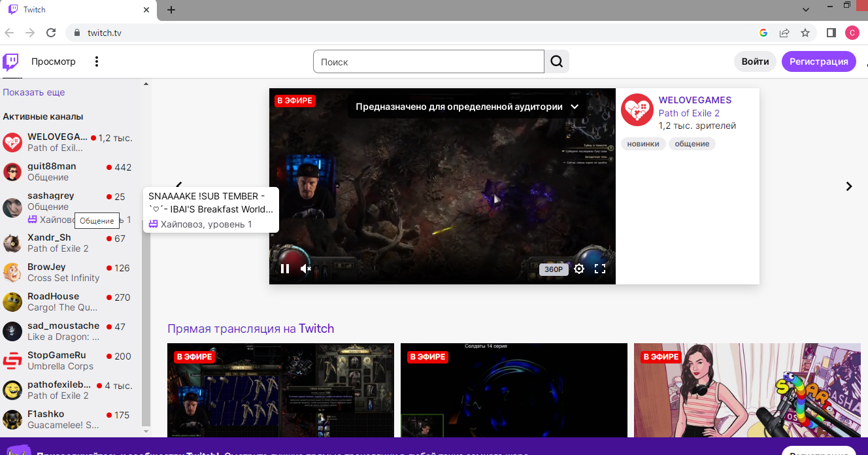Open Google icon in address bar
This screenshot has width=868, height=455.
click(763, 33)
